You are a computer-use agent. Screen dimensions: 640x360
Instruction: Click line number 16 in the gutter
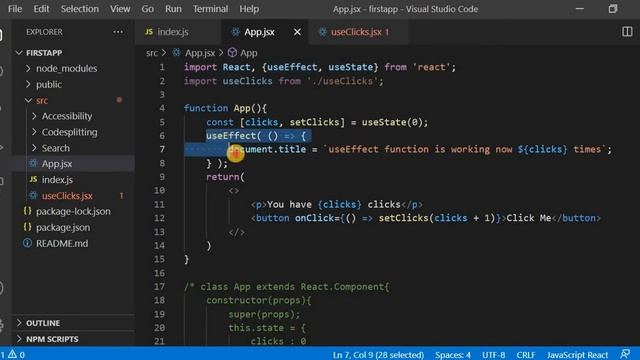point(160,273)
